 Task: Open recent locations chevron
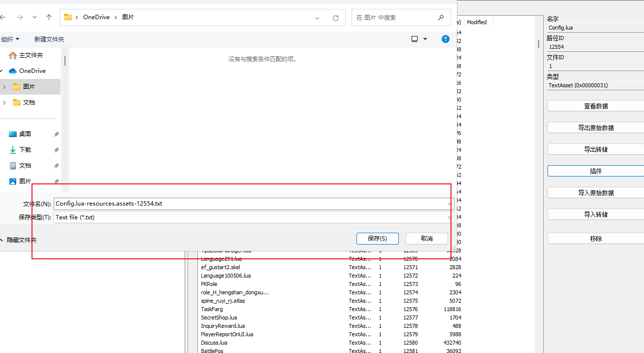(x=34, y=17)
